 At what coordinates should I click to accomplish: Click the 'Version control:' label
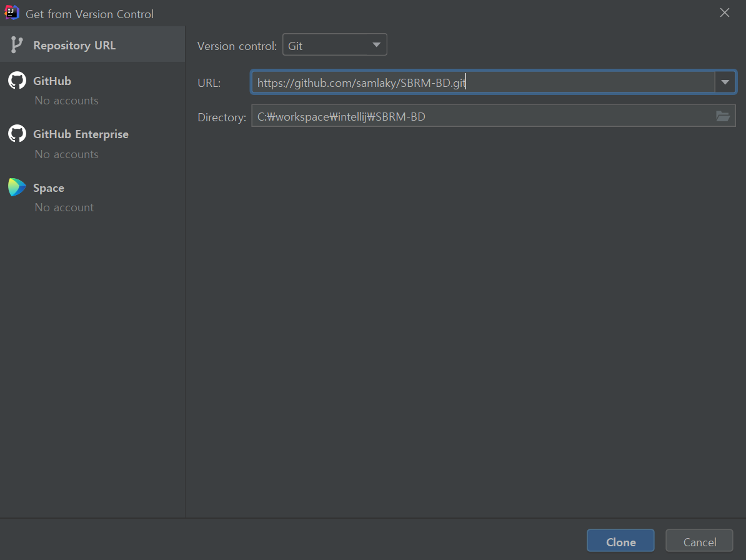[237, 46]
